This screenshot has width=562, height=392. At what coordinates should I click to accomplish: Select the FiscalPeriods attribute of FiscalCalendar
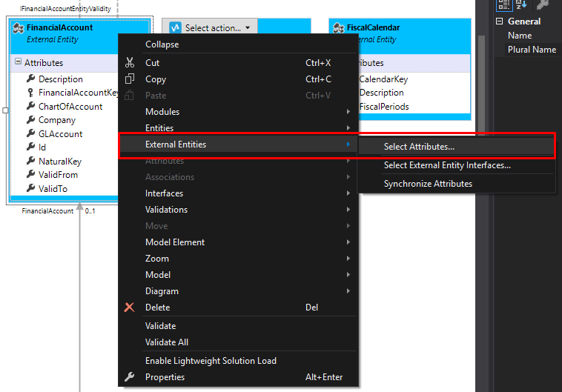tap(384, 107)
